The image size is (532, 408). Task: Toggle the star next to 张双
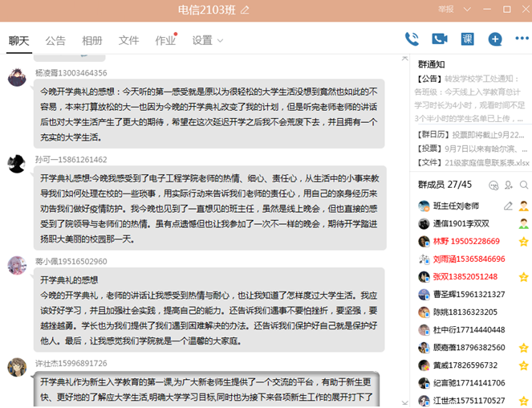pyautogui.click(x=523, y=276)
